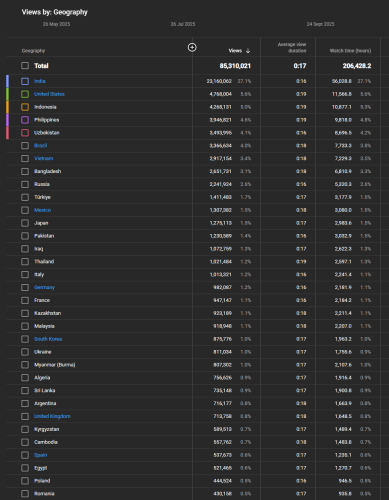Sort by Average view duration column
The width and height of the screenshot is (389, 500).
pos(292,47)
